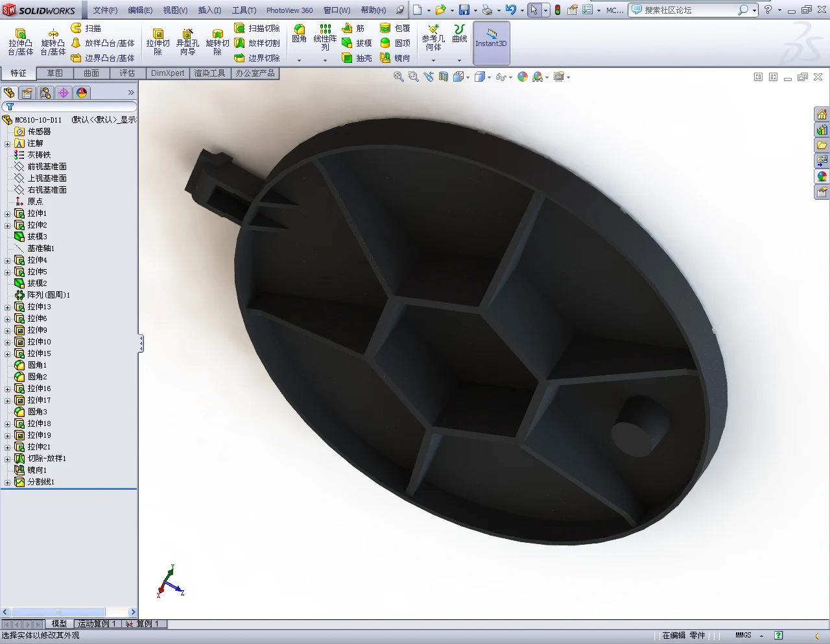This screenshot has width=830, height=644.
Task: Open the ConfigurationManager tab icon
Action: [45, 93]
